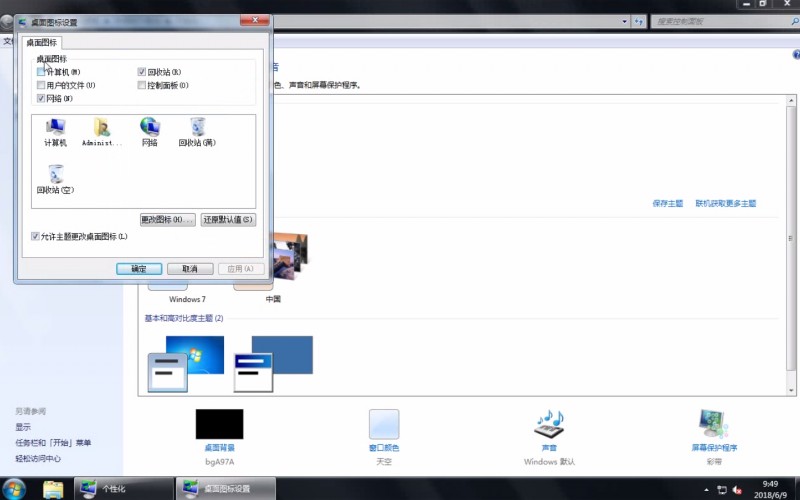Open 轻松访问中心 link

coord(38,459)
